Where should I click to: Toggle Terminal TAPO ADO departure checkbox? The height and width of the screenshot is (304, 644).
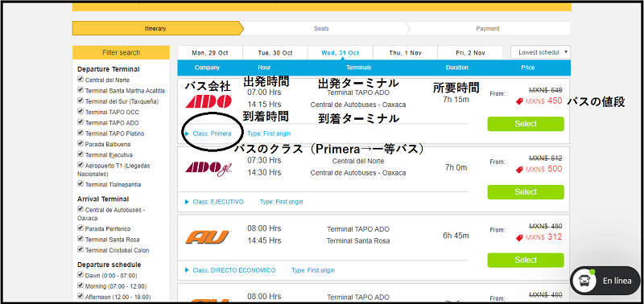[x=80, y=122]
